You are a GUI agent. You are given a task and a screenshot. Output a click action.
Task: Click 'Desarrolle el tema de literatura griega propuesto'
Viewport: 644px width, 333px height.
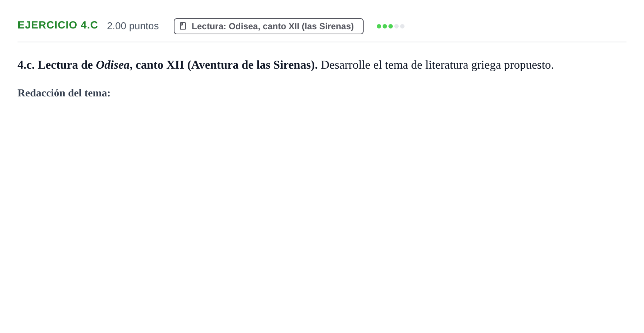(x=437, y=65)
